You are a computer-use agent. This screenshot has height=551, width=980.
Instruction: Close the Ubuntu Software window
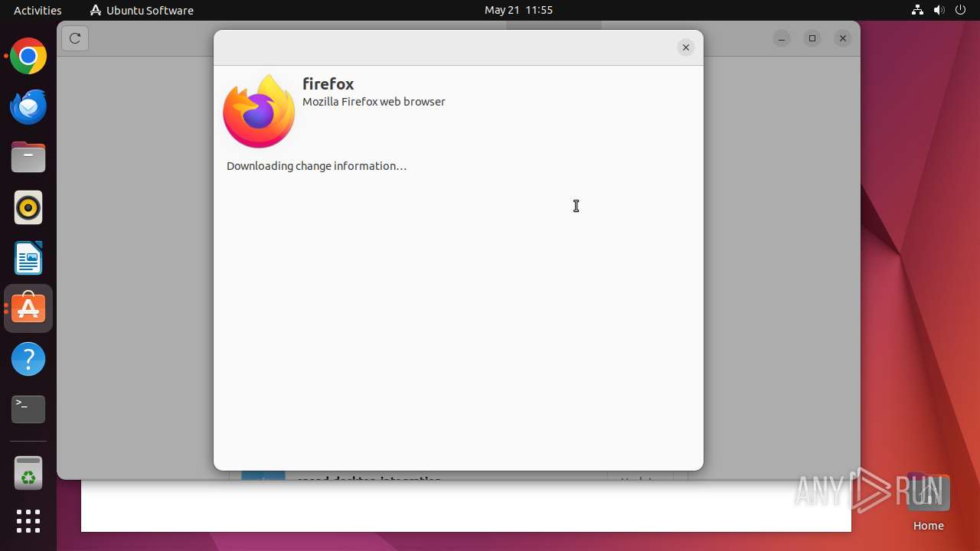tap(843, 38)
